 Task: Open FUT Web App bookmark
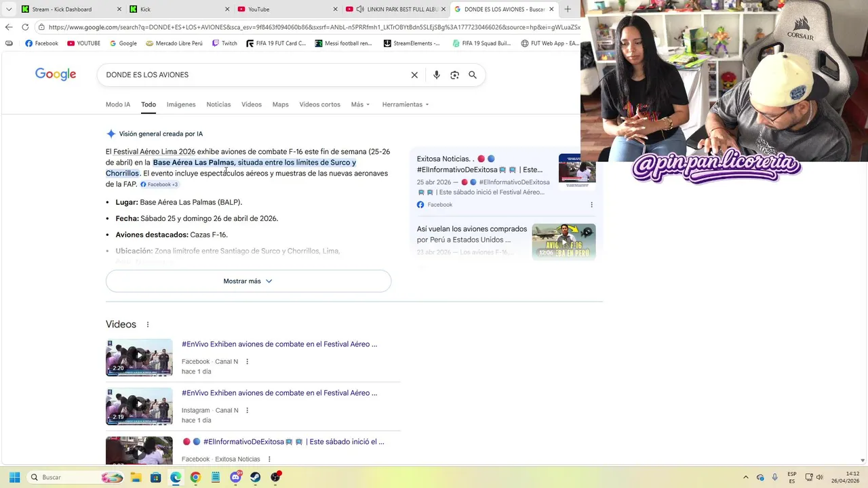click(x=550, y=43)
